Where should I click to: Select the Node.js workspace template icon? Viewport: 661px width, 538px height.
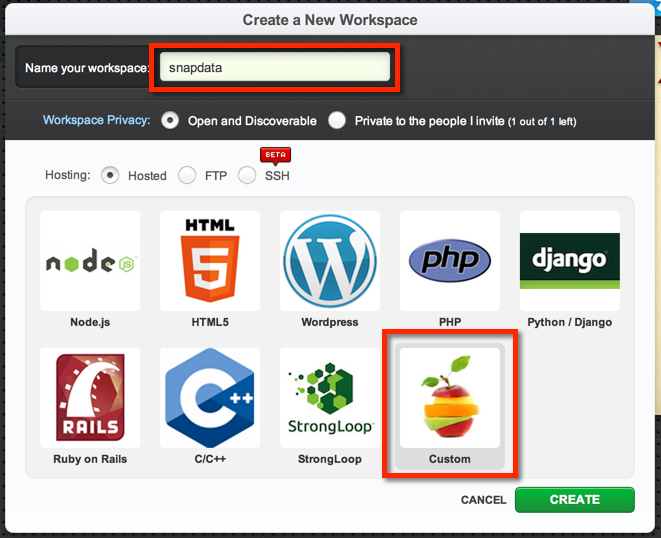[90, 261]
